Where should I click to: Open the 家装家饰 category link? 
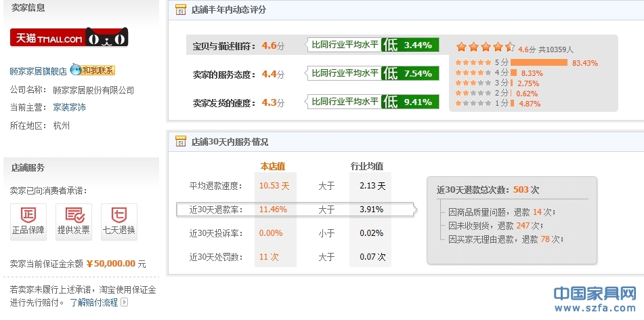click(x=70, y=107)
